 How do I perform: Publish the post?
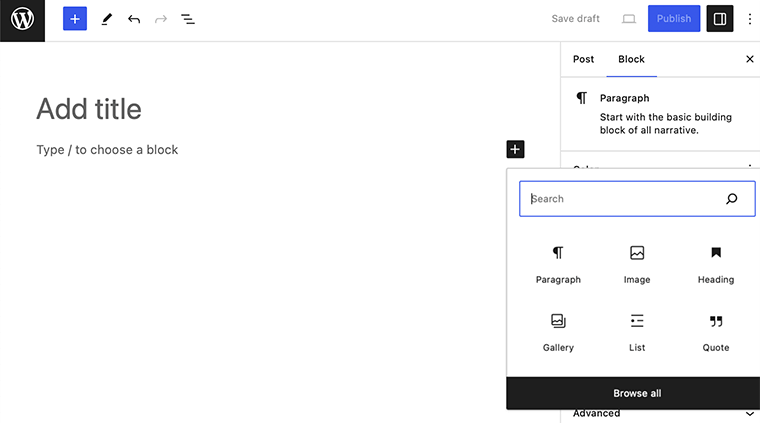pos(674,18)
